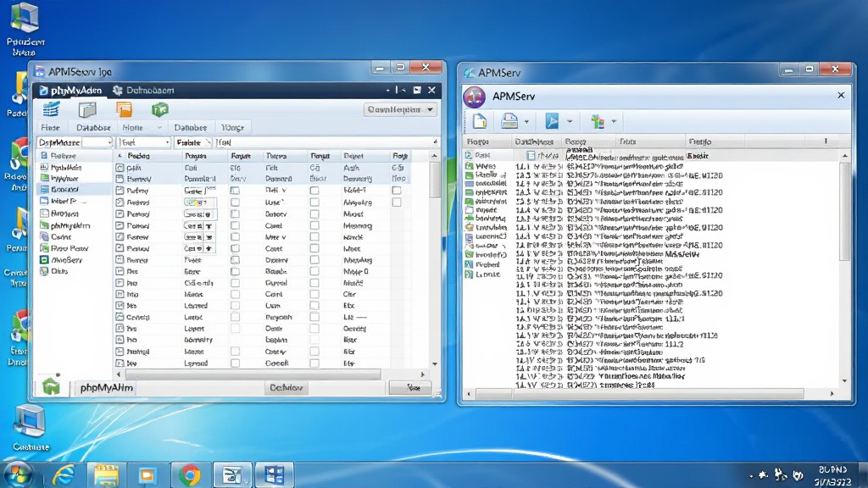The height and width of the screenshot is (488, 868).
Task: Click the blue tiled-window icon on the taskbar
Action: tap(274, 474)
